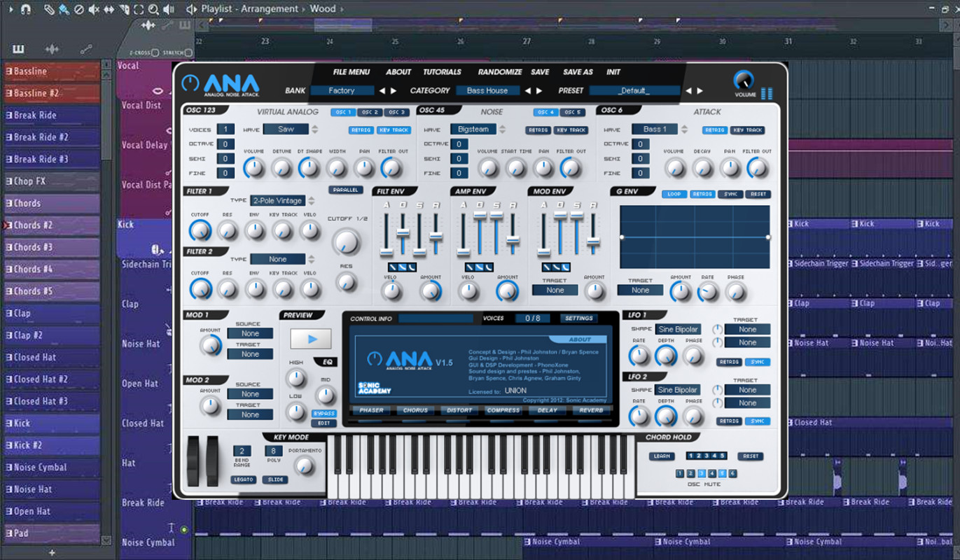
Task: Toggle LFO 1 SYNC
Action: point(758,362)
